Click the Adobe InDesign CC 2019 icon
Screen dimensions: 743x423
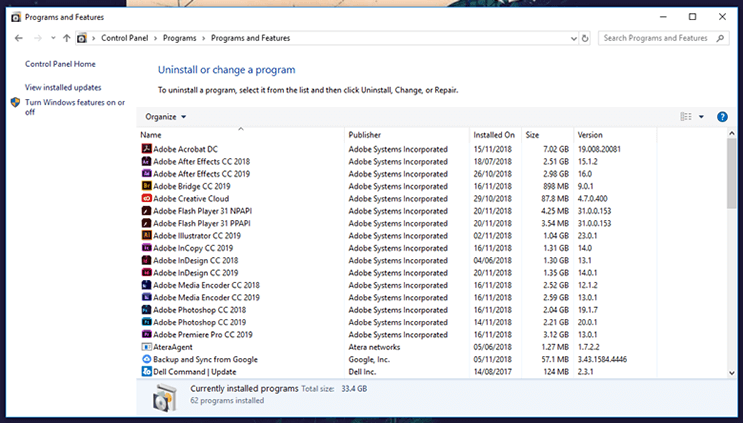146,272
